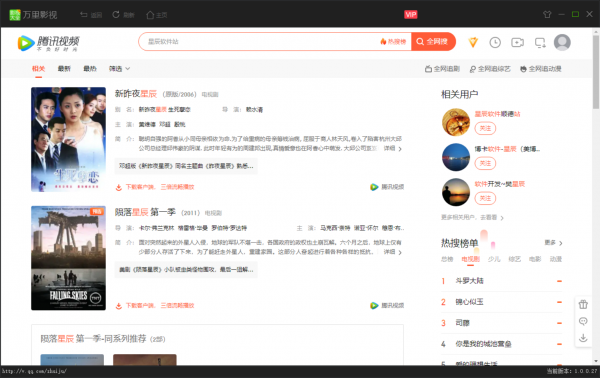Go to home page via house icon

150,15
